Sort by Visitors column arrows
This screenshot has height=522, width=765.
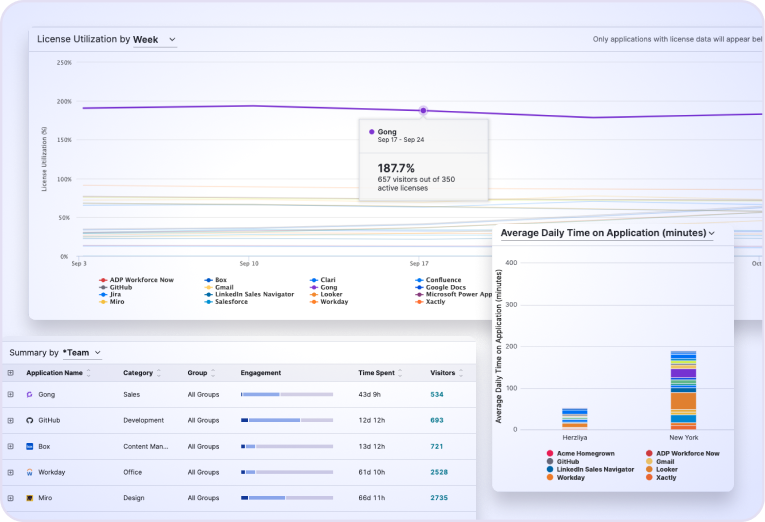pyautogui.click(x=461, y=373)
